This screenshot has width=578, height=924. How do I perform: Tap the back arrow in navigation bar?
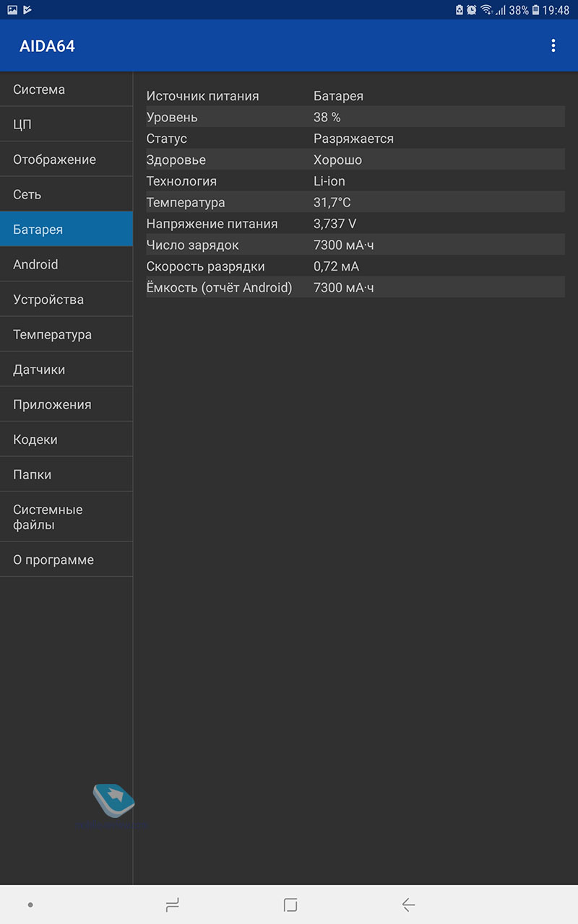[x=408, y=905]
